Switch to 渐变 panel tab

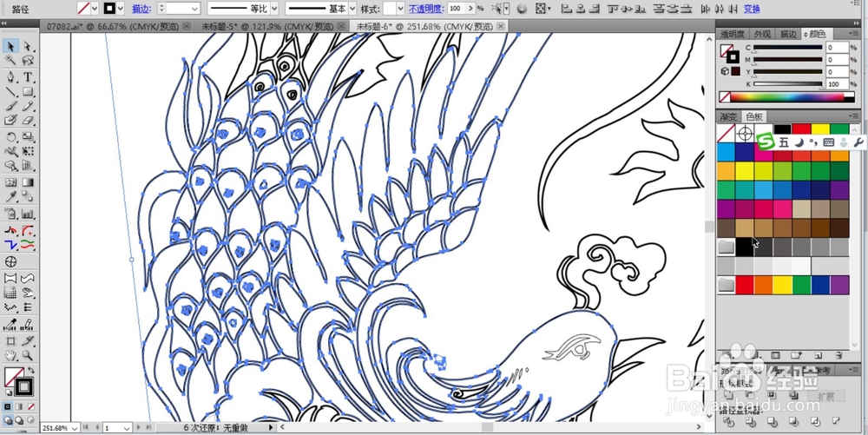click(x=728, y=116)
